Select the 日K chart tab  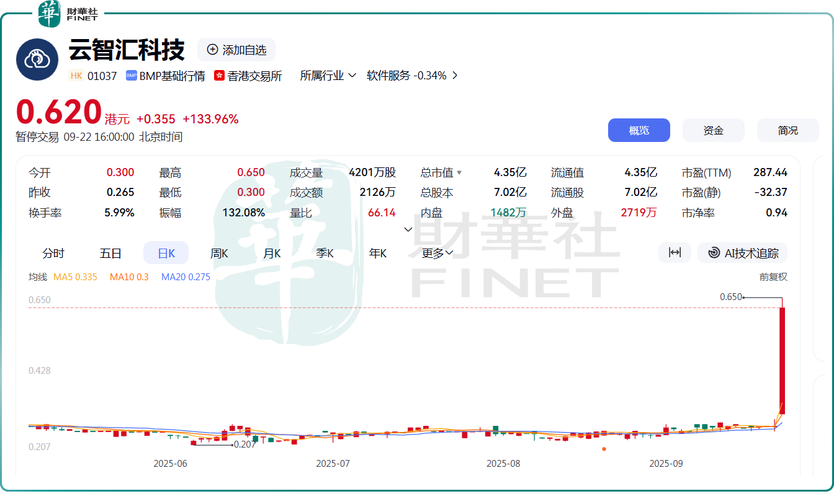166,253
